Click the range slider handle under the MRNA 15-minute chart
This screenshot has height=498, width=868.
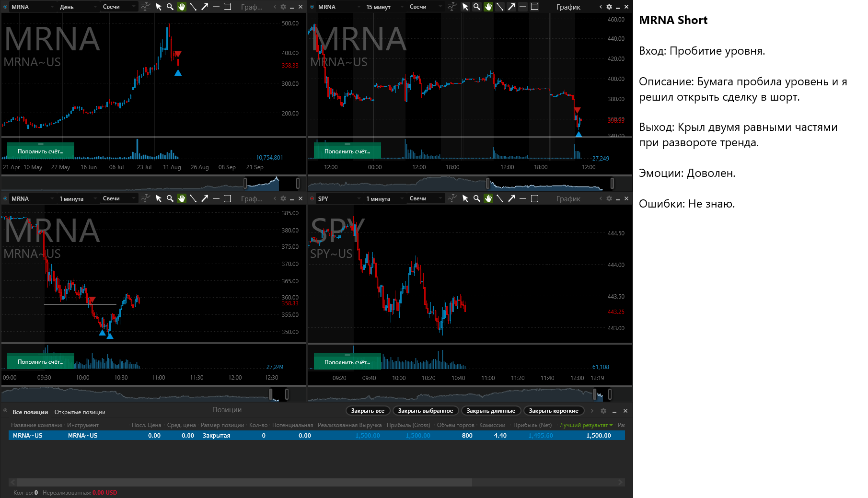(x=488, y=183)
